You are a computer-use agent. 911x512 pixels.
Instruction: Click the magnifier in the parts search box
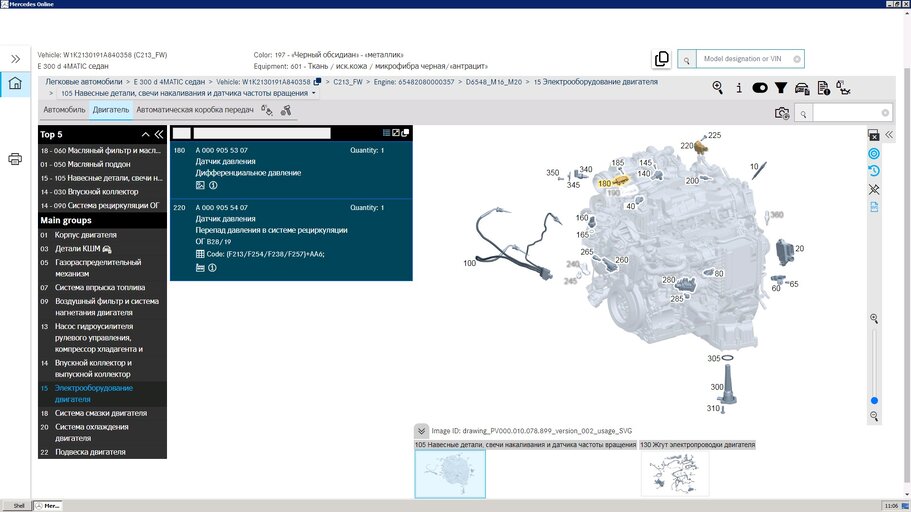click(803, 113)
